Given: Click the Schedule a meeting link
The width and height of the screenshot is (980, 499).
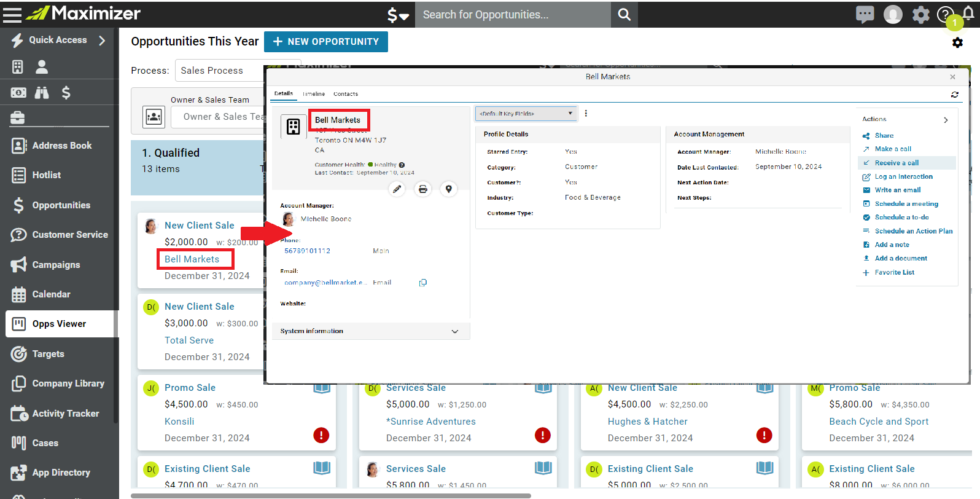Looking at the screenshot, I should pos(906,204).
